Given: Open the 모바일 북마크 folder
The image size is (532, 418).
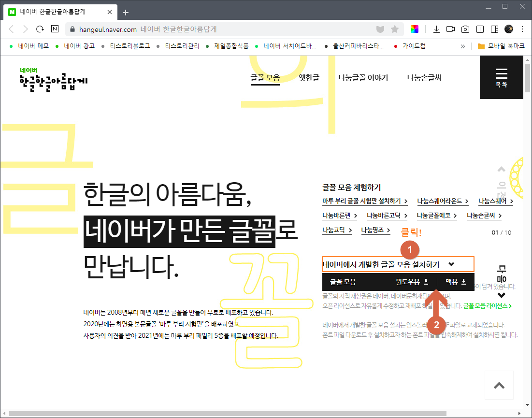Looking at the screenshot, I should pyautogui.click(x=501, y=46).
